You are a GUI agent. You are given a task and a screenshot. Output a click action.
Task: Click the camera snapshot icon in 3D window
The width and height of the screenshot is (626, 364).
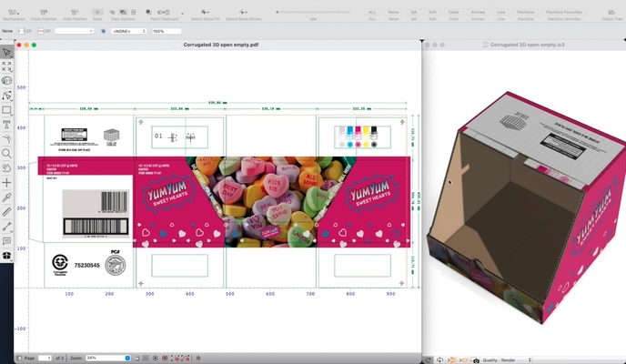[x=476, y=360]
